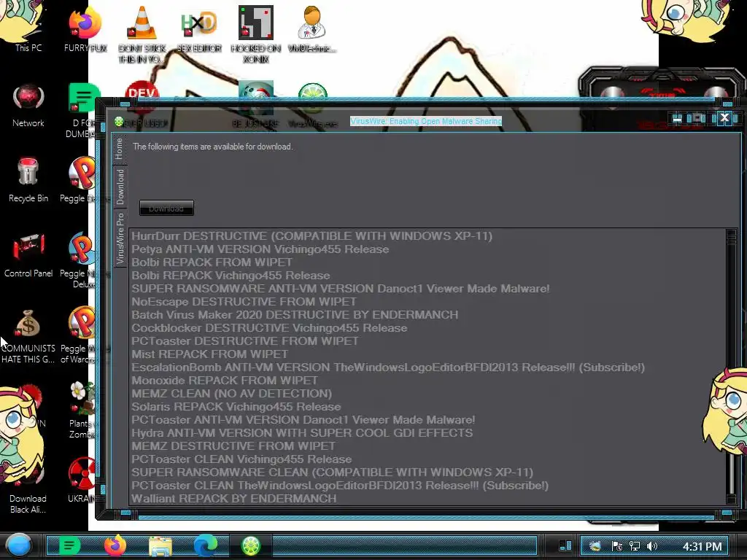Open the green document D FOR DUMBA icon
Screen dimensions: 747x560
point(82,109)
